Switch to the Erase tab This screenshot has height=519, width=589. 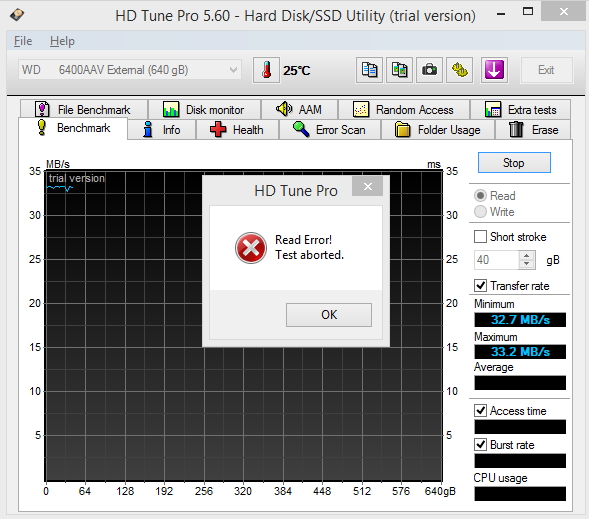[x=533, y=130]
